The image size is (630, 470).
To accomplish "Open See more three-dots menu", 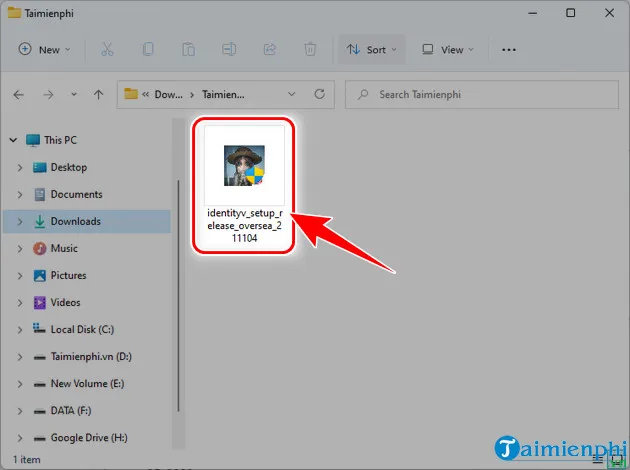I will tap(508, 49).
